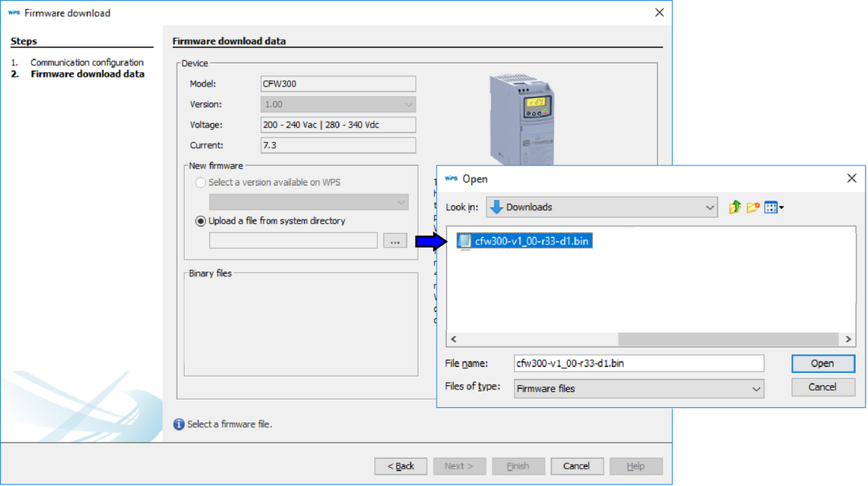Click the cfw300 bin file icon
This screenshot has width=868, height=486.
point(464,241)
